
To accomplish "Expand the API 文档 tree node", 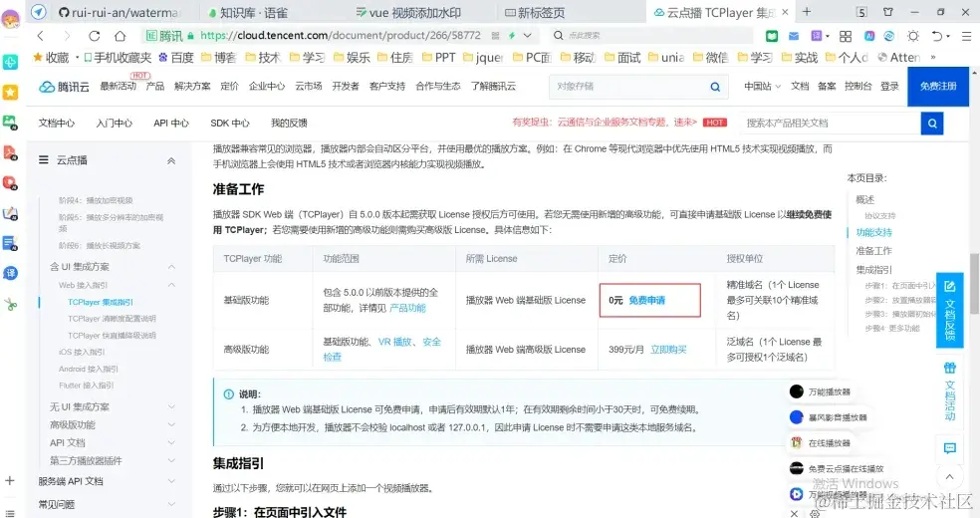I will click(x=171, y=443).
